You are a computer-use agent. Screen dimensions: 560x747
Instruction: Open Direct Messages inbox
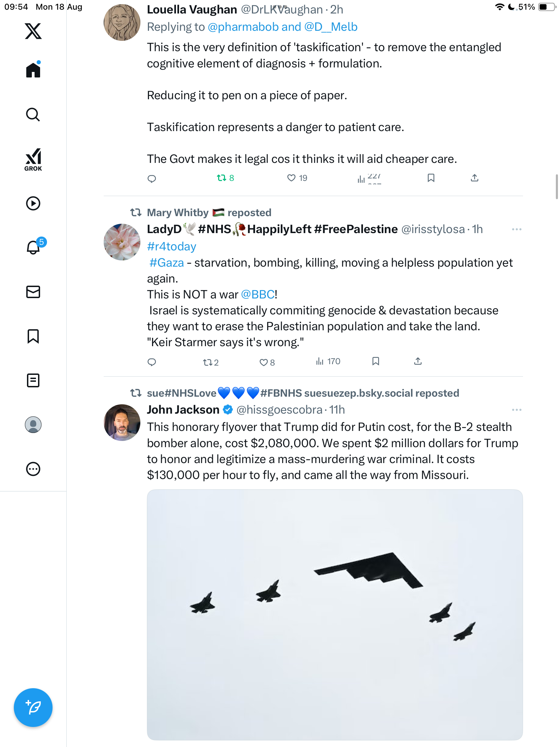(x=33, y=292)
